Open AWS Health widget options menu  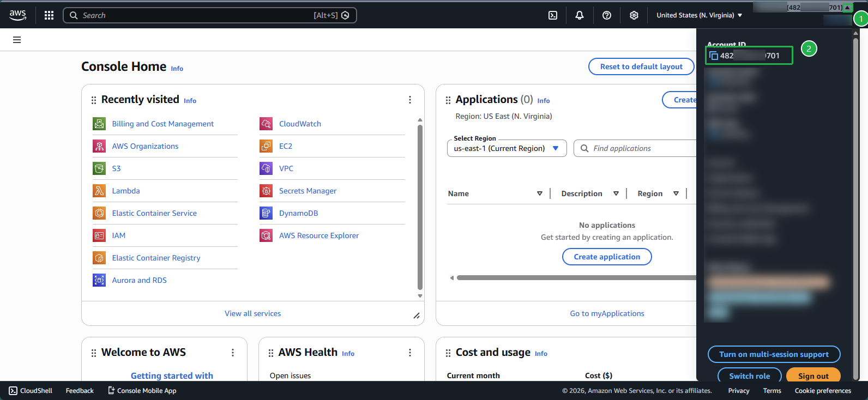click(410, 353)
